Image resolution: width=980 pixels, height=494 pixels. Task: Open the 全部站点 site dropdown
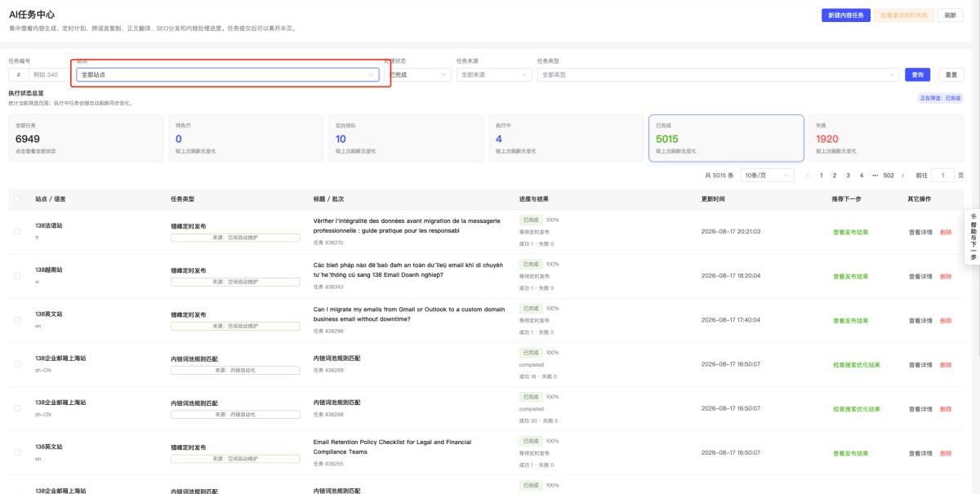coord(228,74)
